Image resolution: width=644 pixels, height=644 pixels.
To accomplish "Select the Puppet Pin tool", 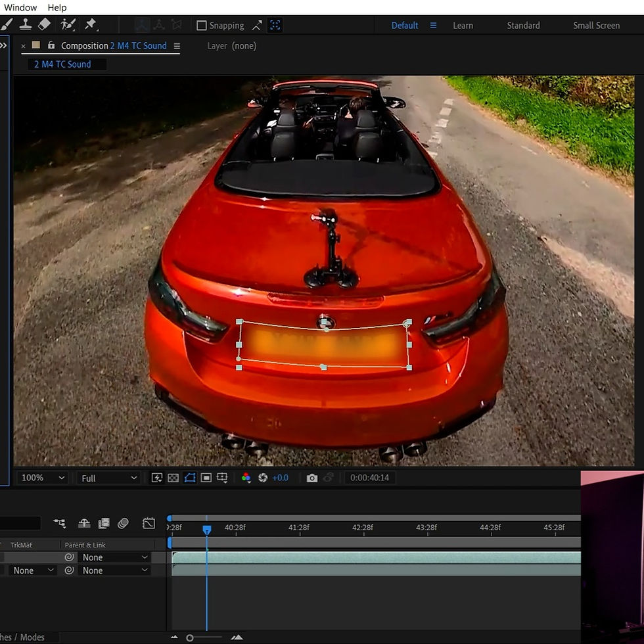I will click(x=92, y=24).
